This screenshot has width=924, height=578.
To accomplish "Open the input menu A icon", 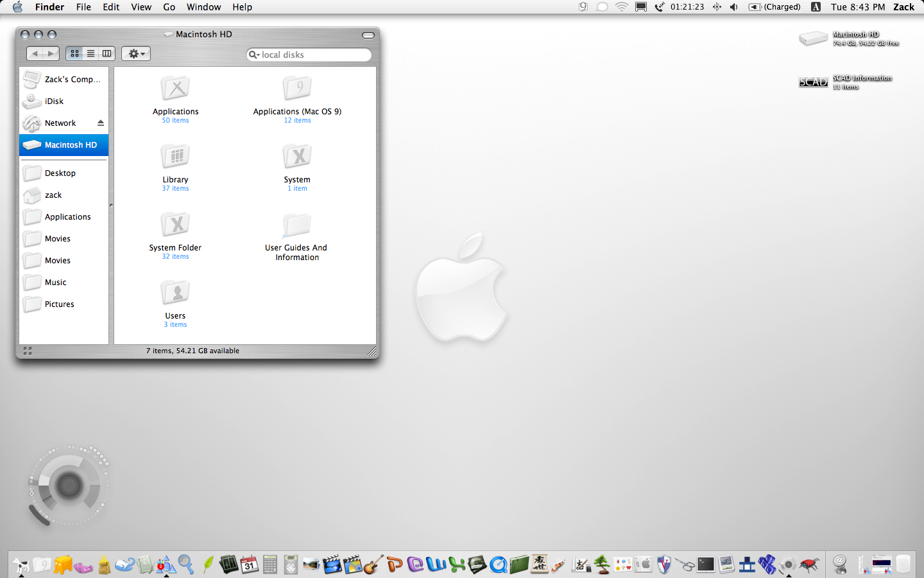I will pos(816,7).
